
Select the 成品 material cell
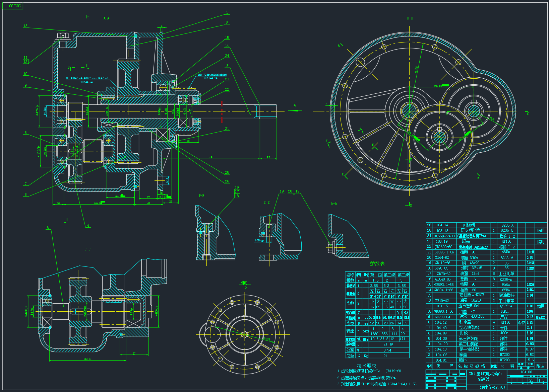pyautogui.click(x=504, y=317)
